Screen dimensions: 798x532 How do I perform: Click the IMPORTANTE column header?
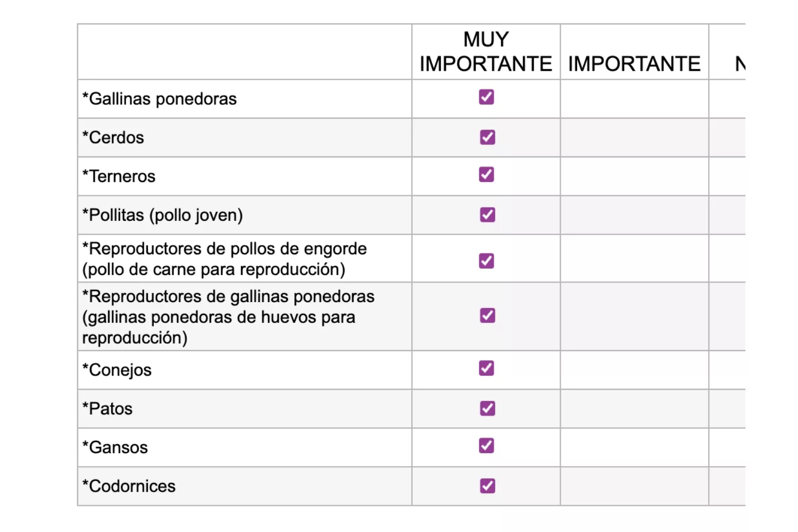click(634, 63)
